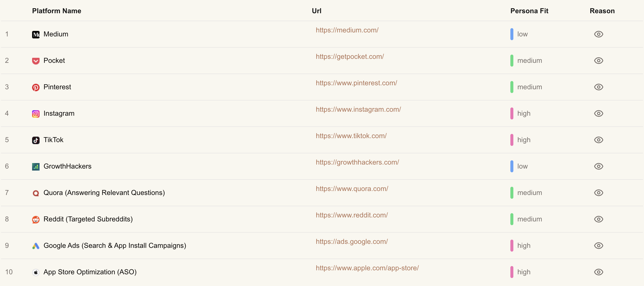This screenshot has height=286, width=644.
Task: Click the Pocket logo icon
Action: click(x=36, y=61)
